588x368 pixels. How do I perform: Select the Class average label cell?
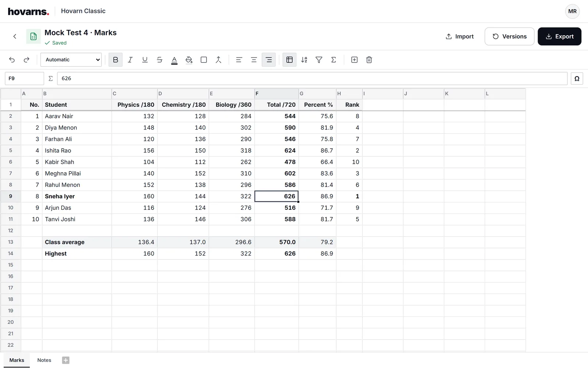coord(77,242)
